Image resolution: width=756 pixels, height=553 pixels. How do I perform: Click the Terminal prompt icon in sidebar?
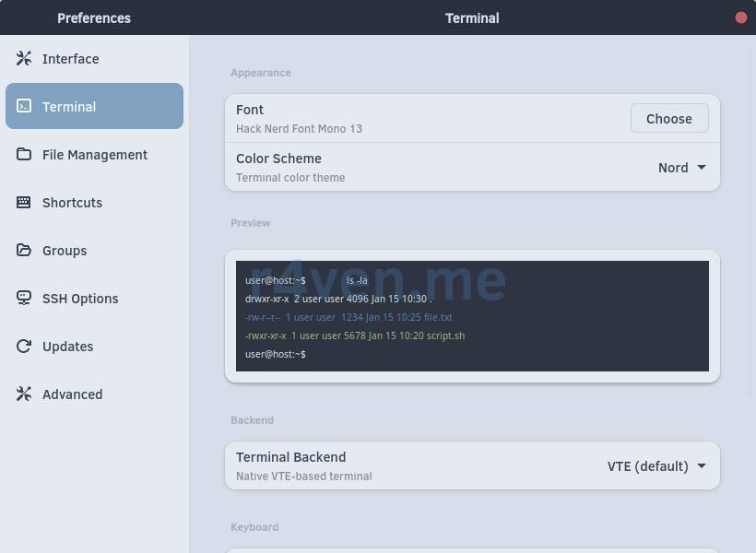24,107
